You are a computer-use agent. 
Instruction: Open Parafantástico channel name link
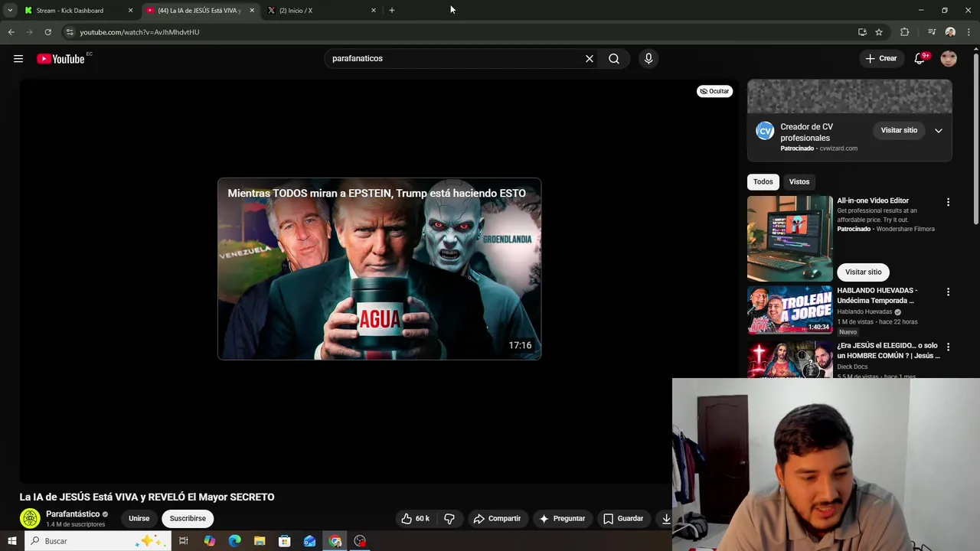click(x=73, y=514)
